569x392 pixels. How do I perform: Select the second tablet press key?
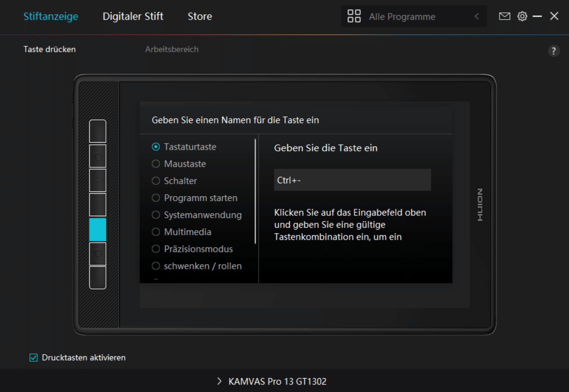(98, 156)
